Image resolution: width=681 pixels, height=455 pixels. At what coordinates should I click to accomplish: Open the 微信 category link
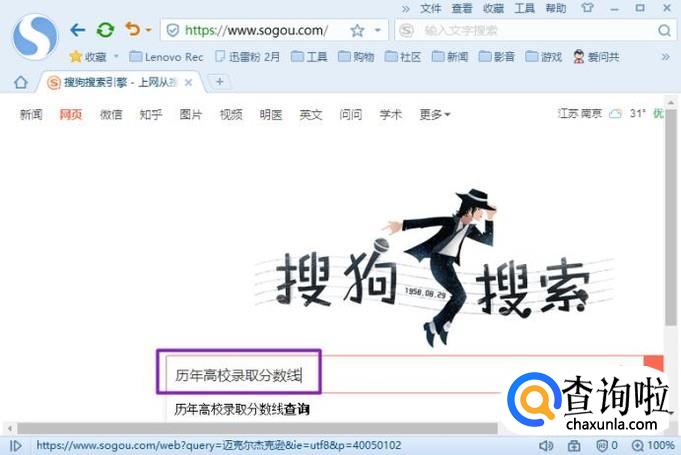pyautogui.click(x=111, y=114)
